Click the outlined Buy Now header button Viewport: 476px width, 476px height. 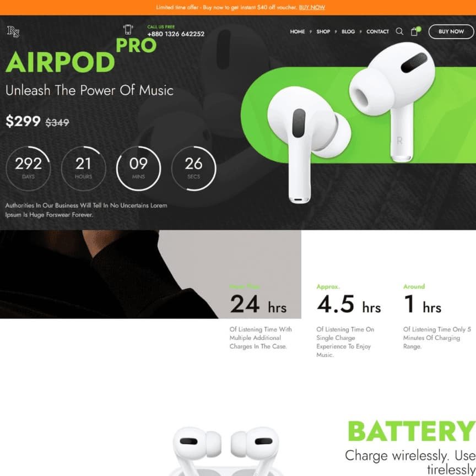[x=451, y=31]
